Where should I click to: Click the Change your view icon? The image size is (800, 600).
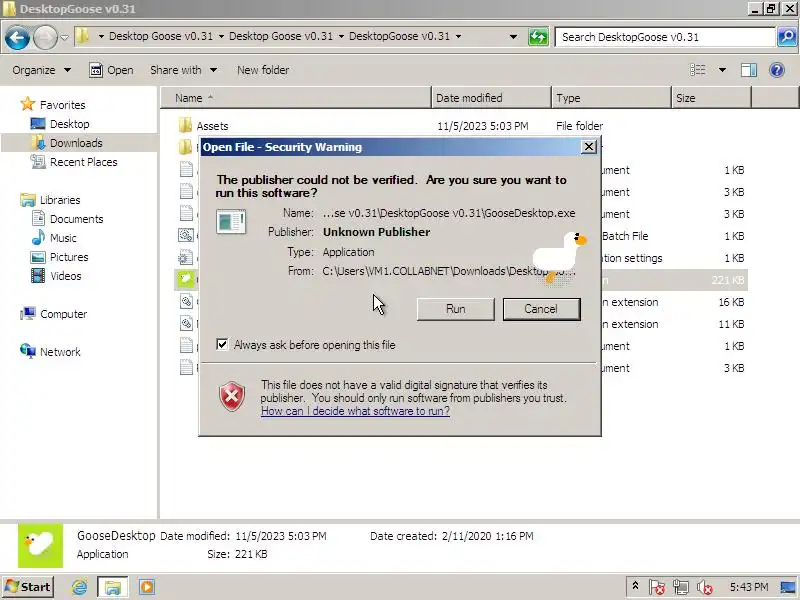click(x=698, y=70)
